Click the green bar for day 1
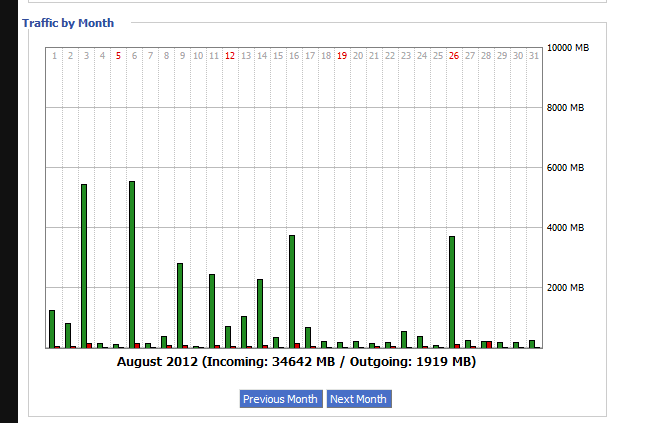 pyautogui.click(x=52, y=329)
